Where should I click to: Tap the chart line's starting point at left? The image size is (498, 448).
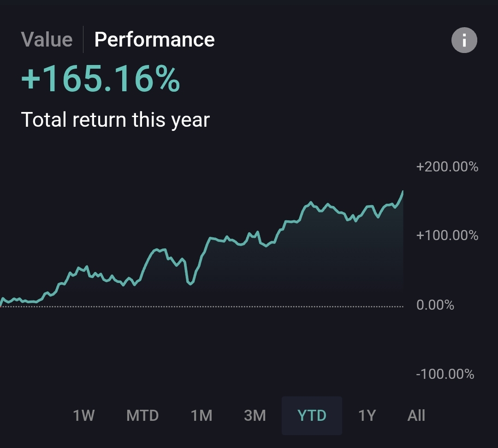point(2,301)
